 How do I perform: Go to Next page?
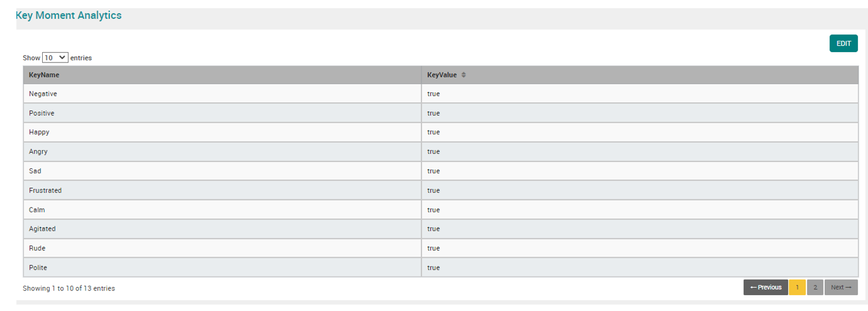click(840, 287)
